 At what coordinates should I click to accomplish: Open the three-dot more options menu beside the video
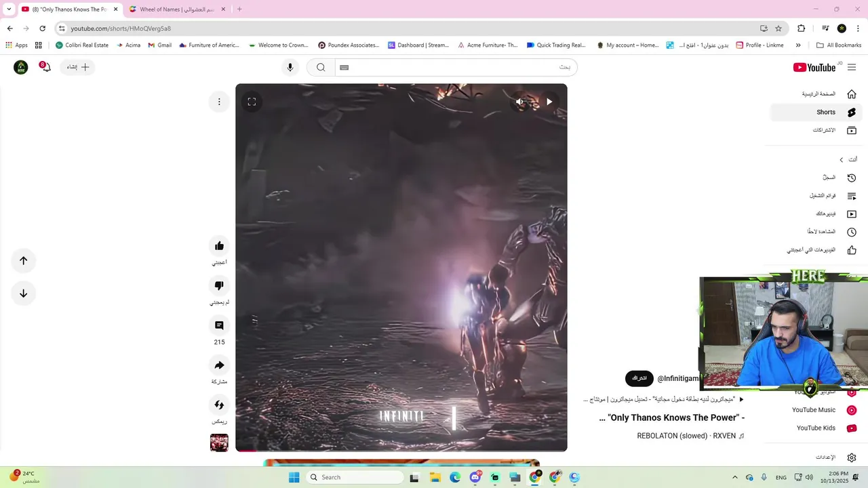pyautogui.click(x=219, y=102)
